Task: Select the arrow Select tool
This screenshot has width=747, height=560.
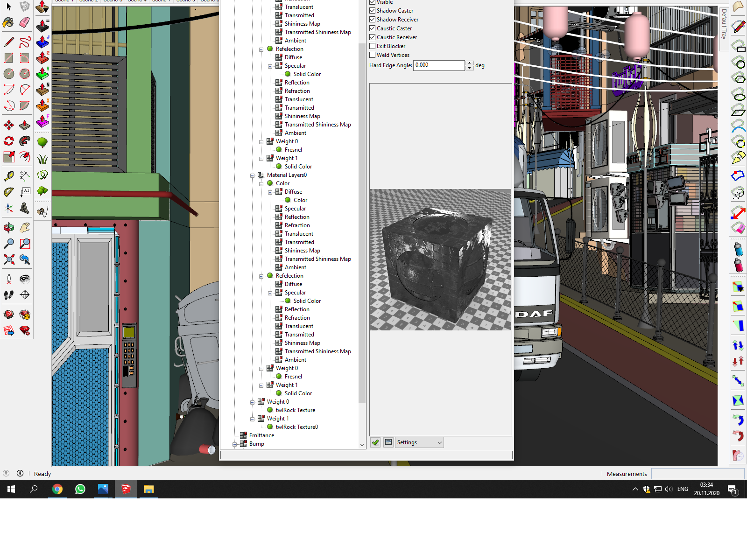Action: pos(9,7)
